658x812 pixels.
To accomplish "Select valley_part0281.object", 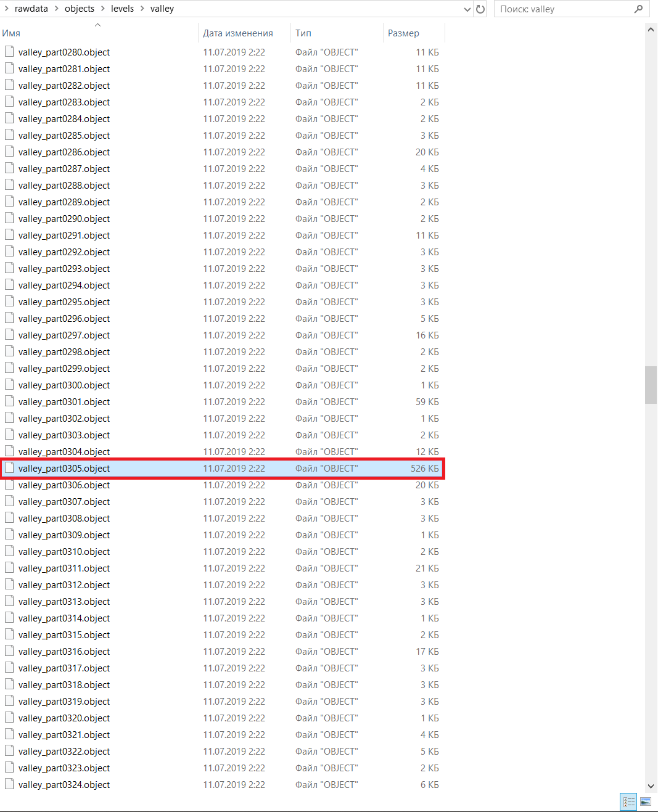I will [x=64, y=68].
